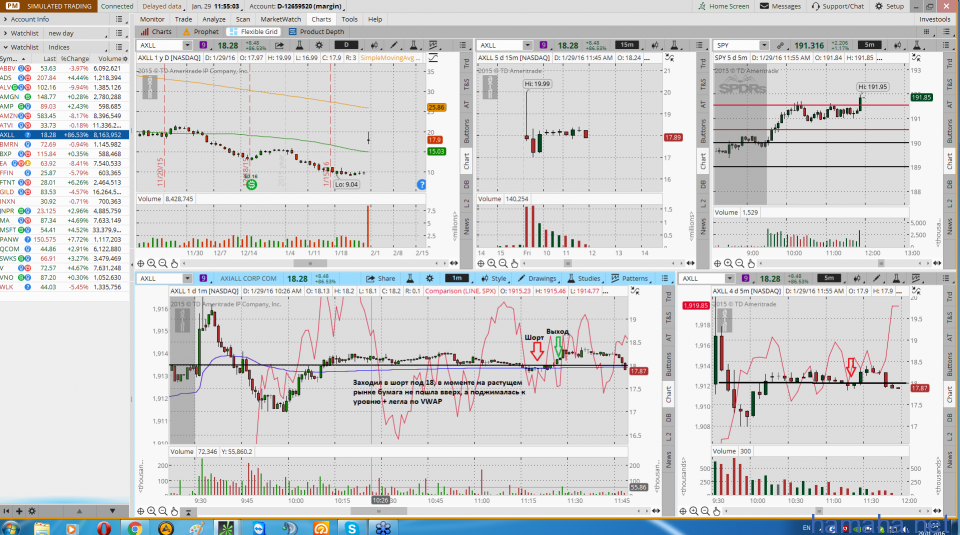This screenshot has width=960, height=535.
Task: Open Style menu on AXLL 1m chart
Action: coord(493,279)
